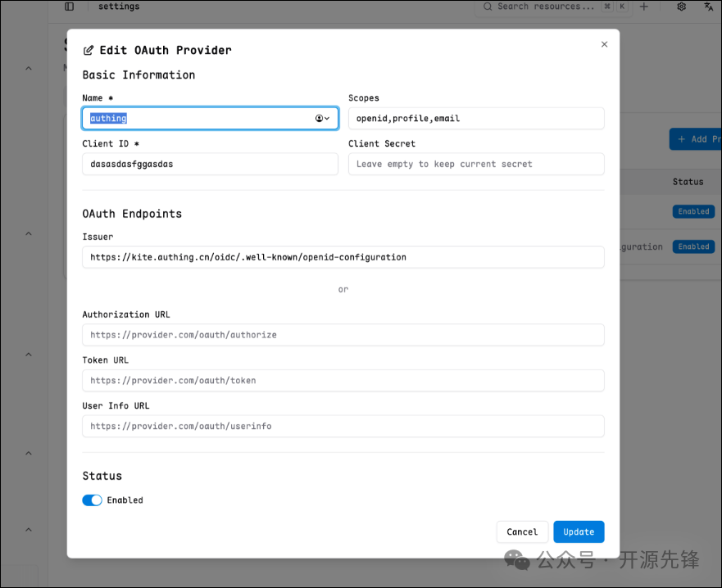Select the User Info URL field

[343, 427]
